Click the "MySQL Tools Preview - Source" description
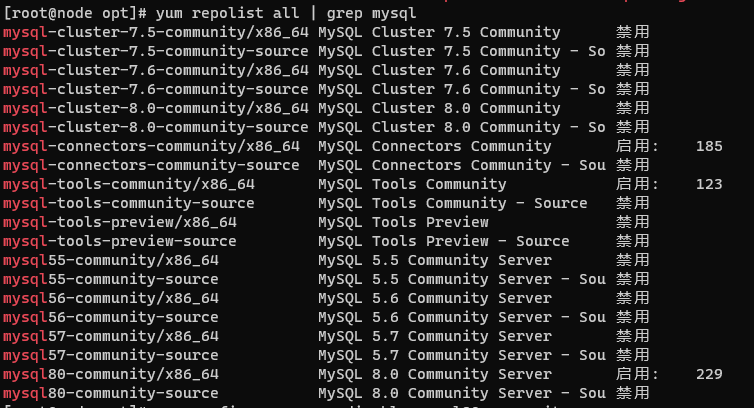 pos(444,241)
